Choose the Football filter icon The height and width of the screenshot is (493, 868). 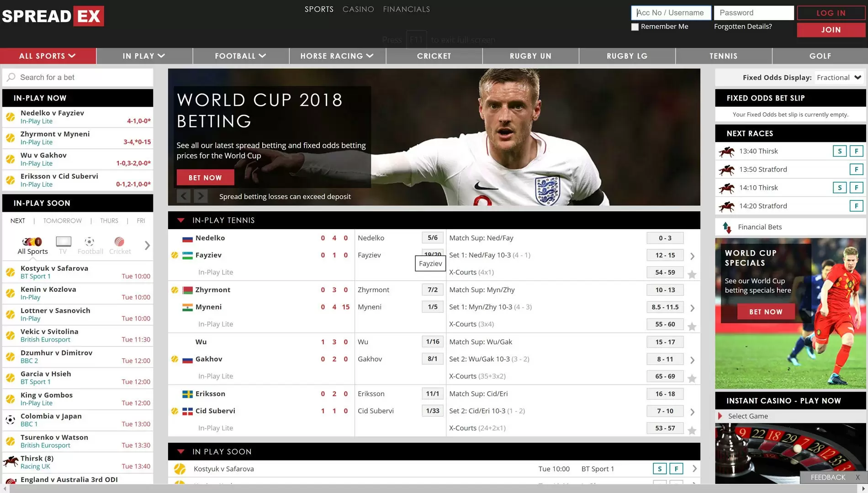point(90,241)
